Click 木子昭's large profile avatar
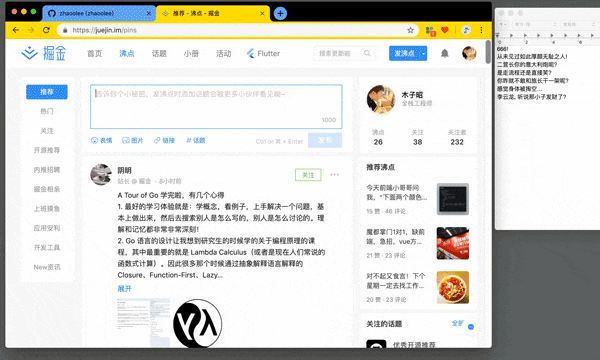Viewport: 600px width, 360px height. pyautogui.click(x=381, y=99)
